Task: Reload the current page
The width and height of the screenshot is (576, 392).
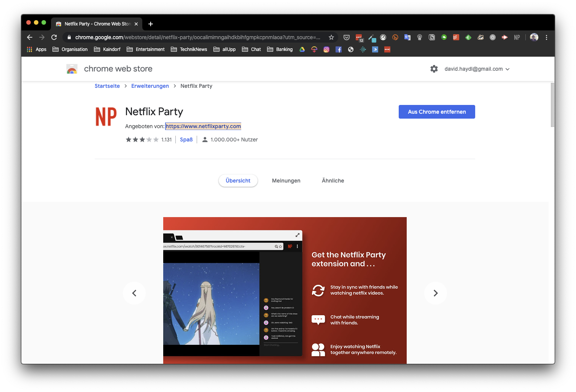Action: click(x=54, y=37)
